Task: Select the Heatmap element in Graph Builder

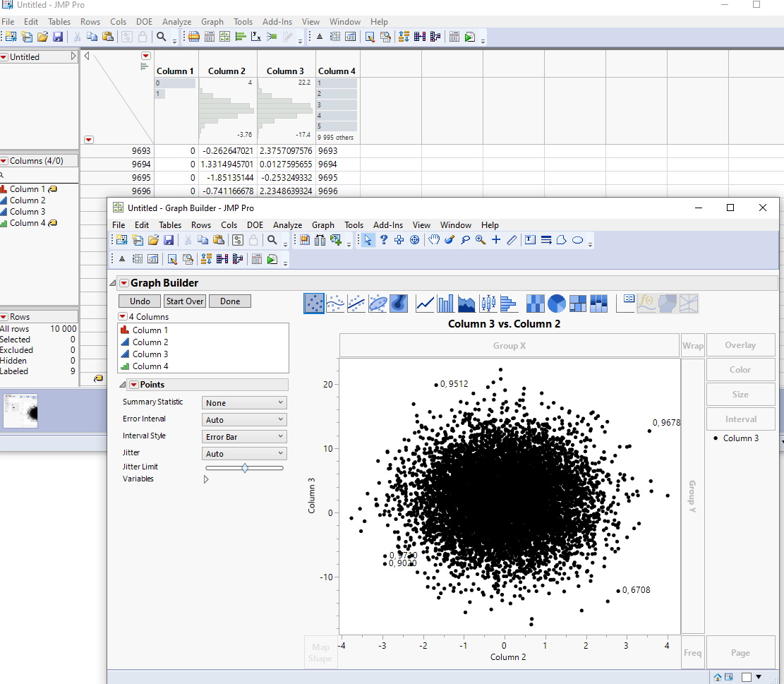Action: (535, 304)
